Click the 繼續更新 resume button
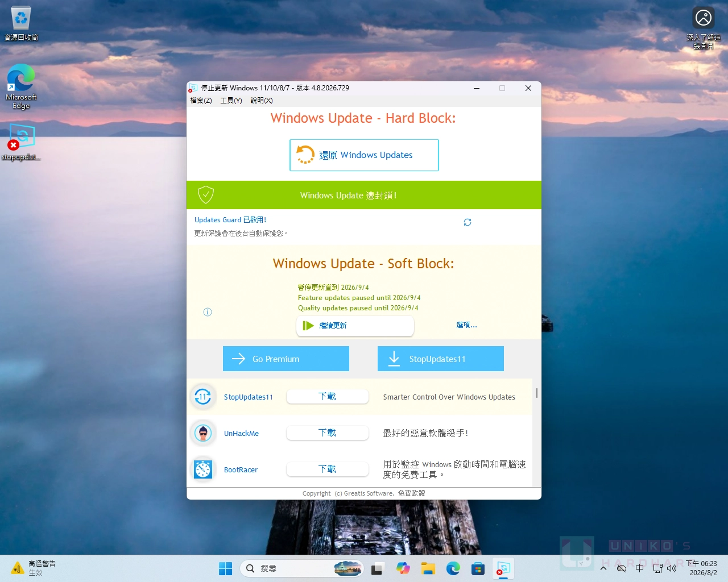Screen dimensions: 728x582 (x=355, y=326)
